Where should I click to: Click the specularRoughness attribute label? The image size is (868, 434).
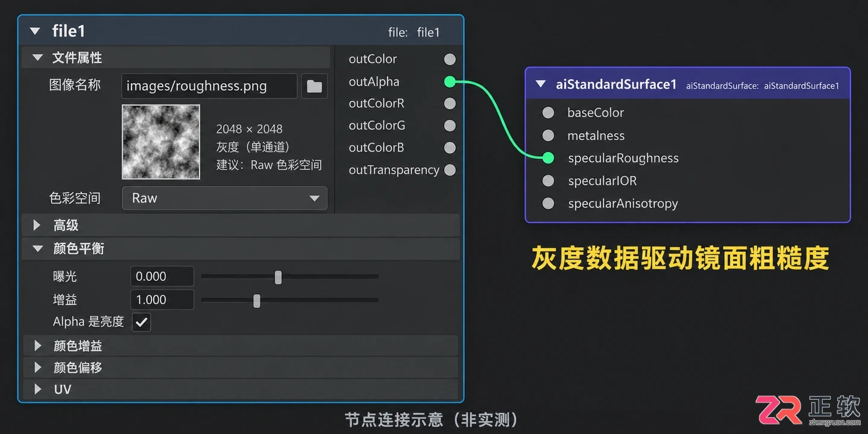[x=623, y=158]
